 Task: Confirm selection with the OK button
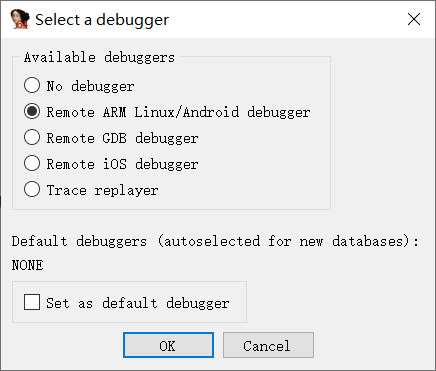pos(168,345)
